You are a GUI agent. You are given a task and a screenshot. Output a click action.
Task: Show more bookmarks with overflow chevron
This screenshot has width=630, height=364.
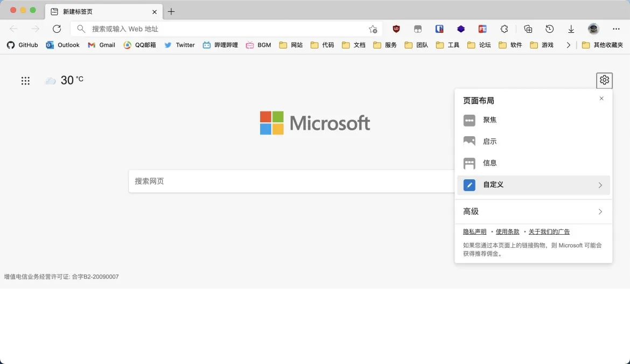568,45
